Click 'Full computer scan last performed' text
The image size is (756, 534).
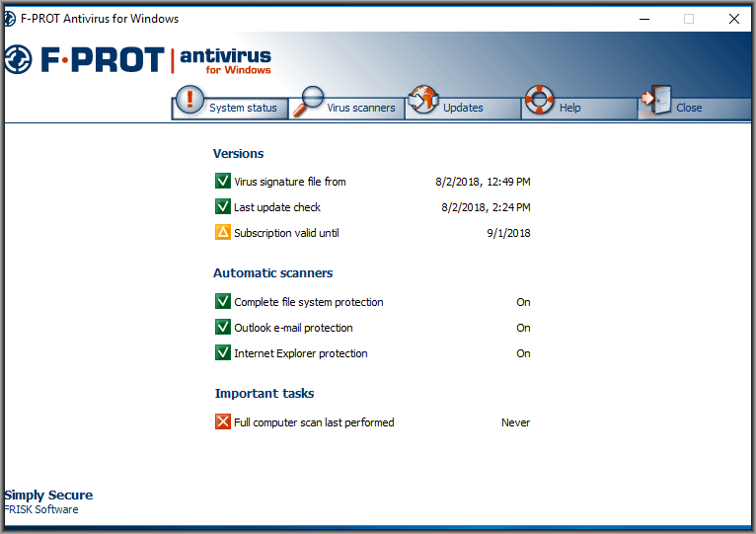click(314, 422)
